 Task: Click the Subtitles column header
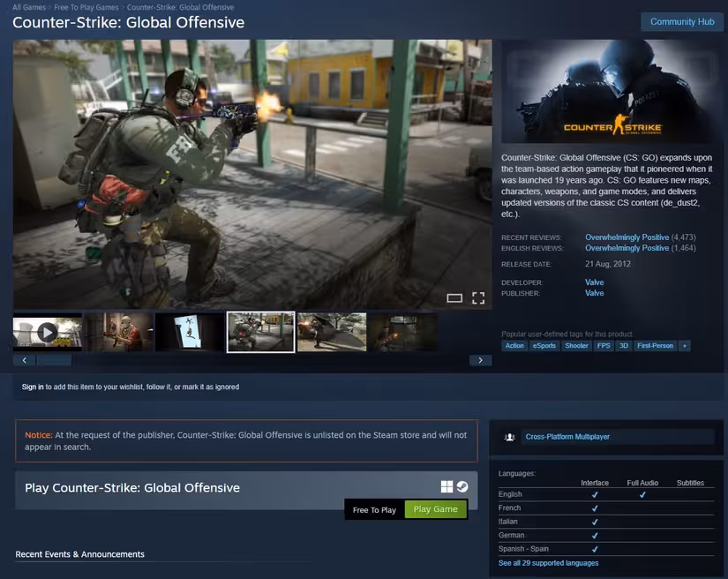pyautogui.click(x=690, y=483)
